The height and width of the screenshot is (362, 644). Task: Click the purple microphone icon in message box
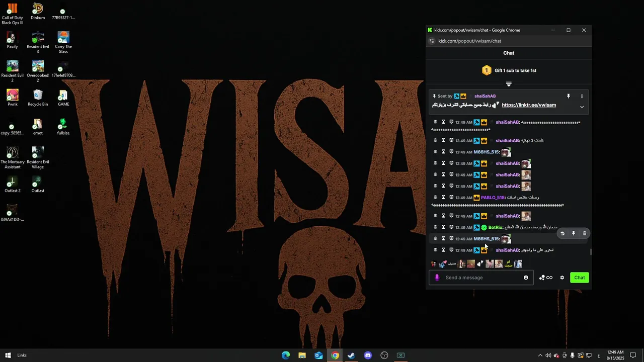click(437, 278)
